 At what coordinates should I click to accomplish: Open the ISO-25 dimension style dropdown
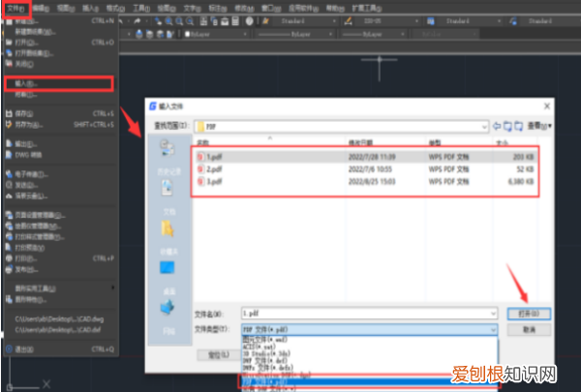pyautogui.click(x=387, y=21)
